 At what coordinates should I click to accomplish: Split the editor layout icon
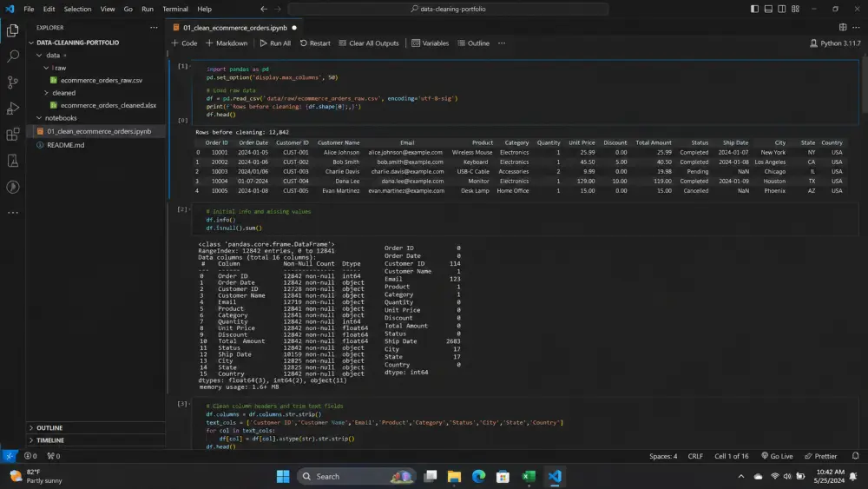[x=843, y=27]
